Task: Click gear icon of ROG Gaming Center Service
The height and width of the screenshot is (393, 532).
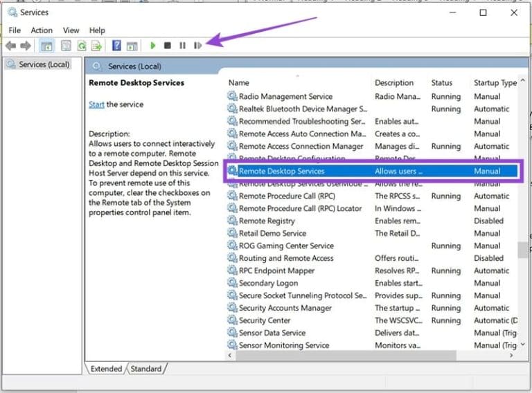Action: pyautogui.click(x=232, y=246)
